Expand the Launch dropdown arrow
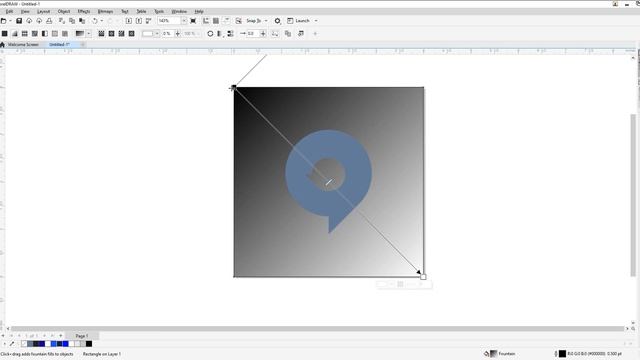640x360 pixels. click(x=316, y=20)
